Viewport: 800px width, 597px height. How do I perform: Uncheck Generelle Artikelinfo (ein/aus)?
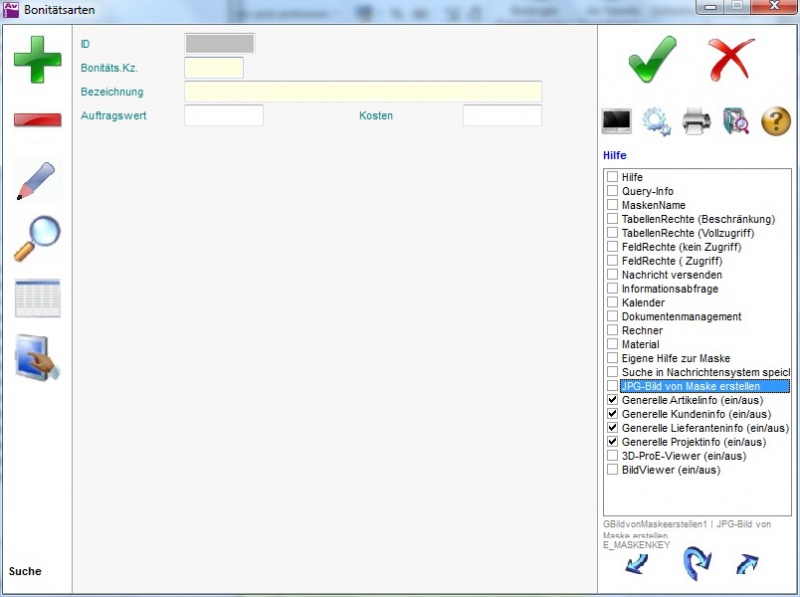612,400
